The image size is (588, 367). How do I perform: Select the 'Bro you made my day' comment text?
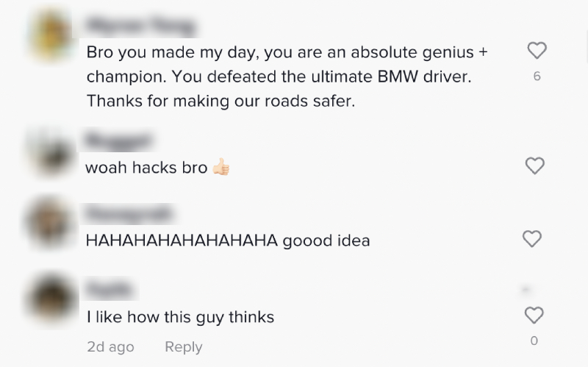(287, 76)
